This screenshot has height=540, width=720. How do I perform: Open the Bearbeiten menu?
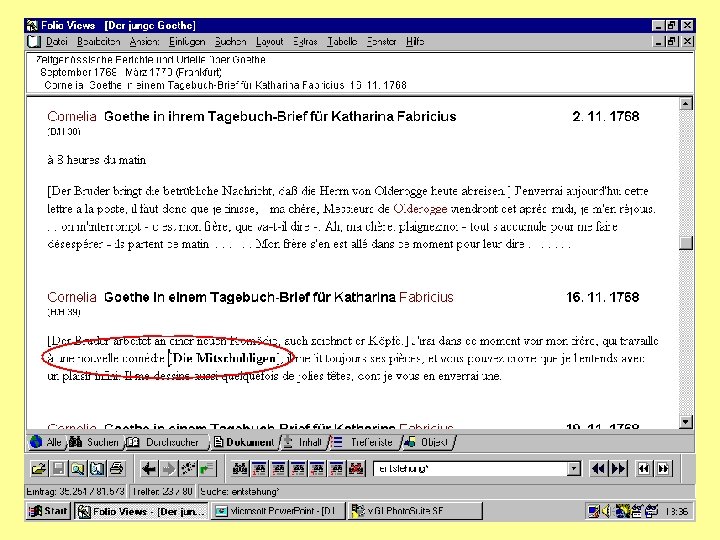[x=98, y=42]
